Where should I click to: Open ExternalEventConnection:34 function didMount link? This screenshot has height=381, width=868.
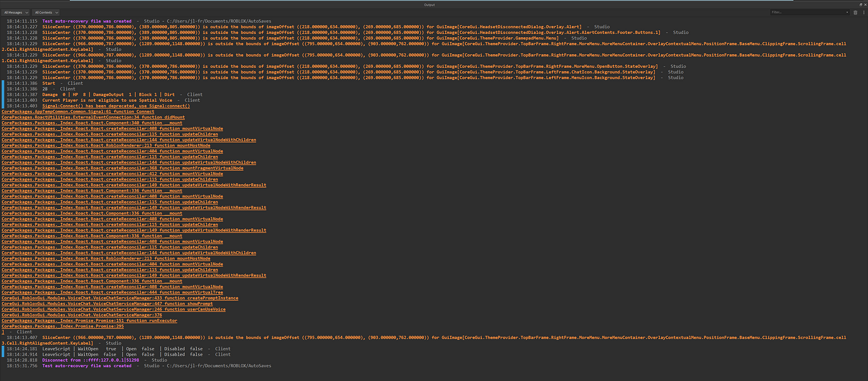(93, 118)
